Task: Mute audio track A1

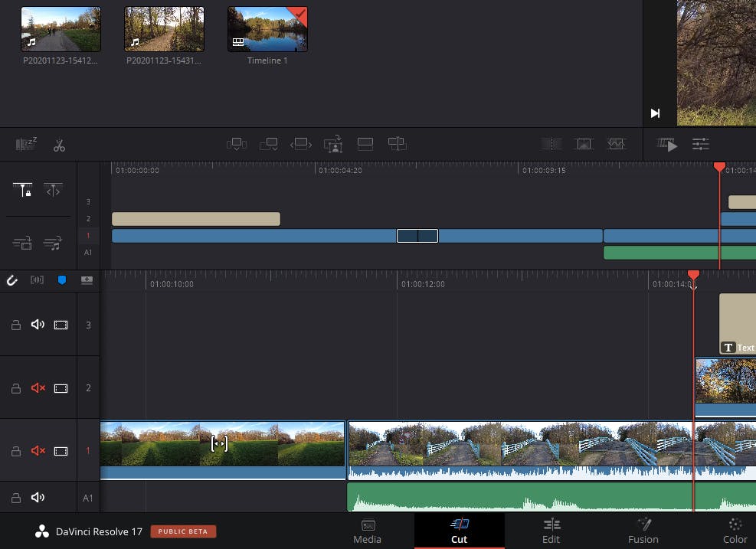Action: coord(38,498)
